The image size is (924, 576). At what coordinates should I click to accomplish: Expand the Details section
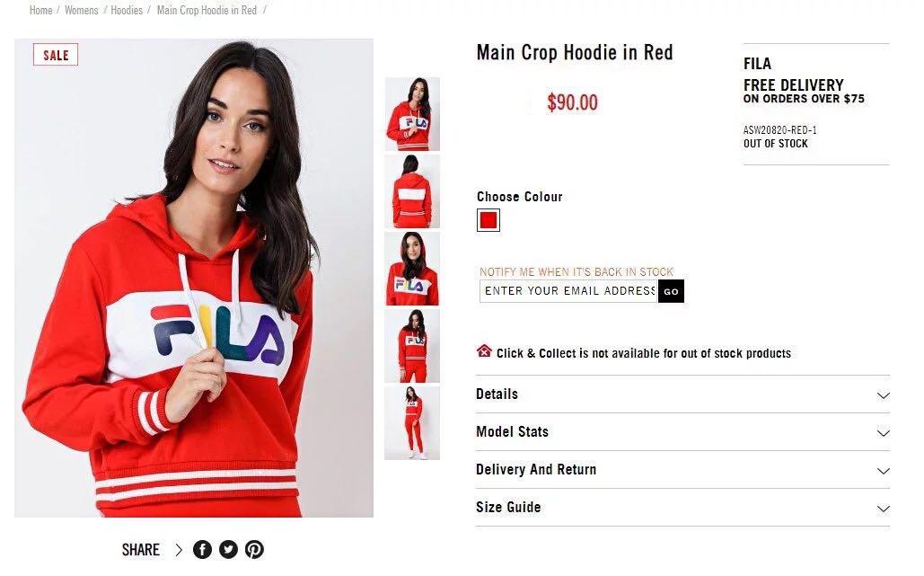pyautogui.click(x=682, y=394)
